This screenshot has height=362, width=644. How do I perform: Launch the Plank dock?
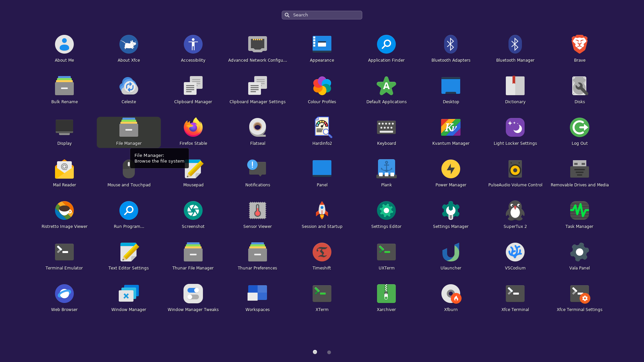pos(386,174)
